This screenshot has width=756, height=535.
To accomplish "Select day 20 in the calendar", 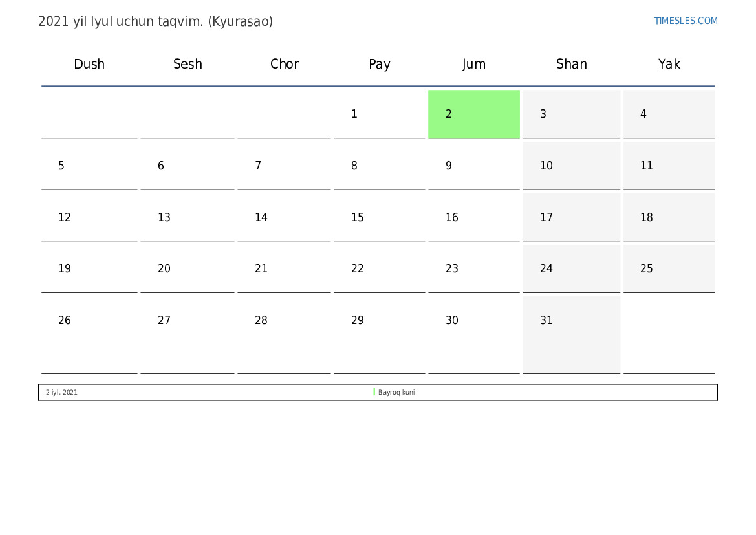I will coord(188,268).
